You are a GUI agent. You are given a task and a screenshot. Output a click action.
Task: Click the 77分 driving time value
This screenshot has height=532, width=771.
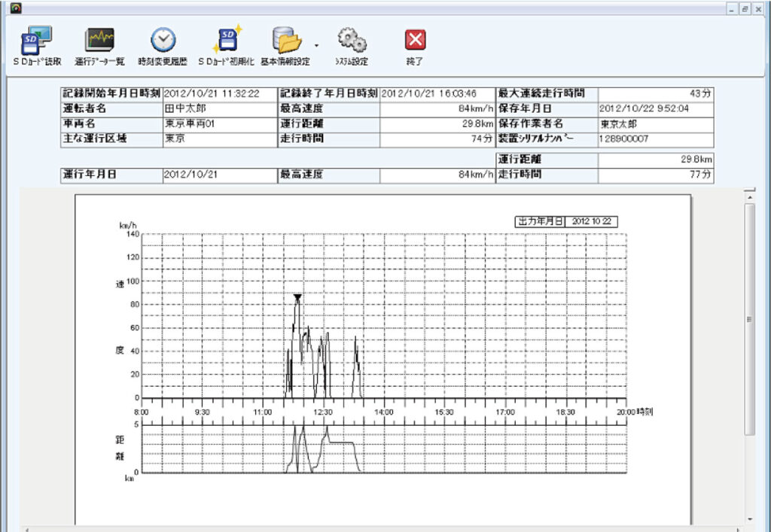[700, 175]
